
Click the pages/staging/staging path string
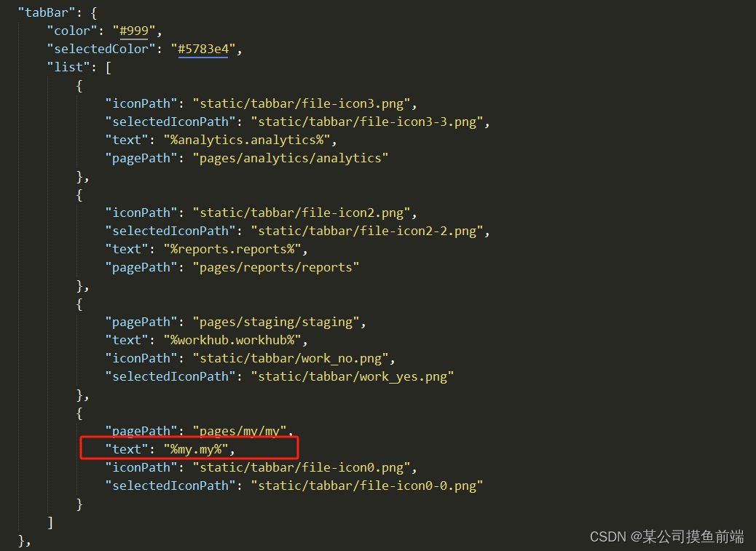276,322
